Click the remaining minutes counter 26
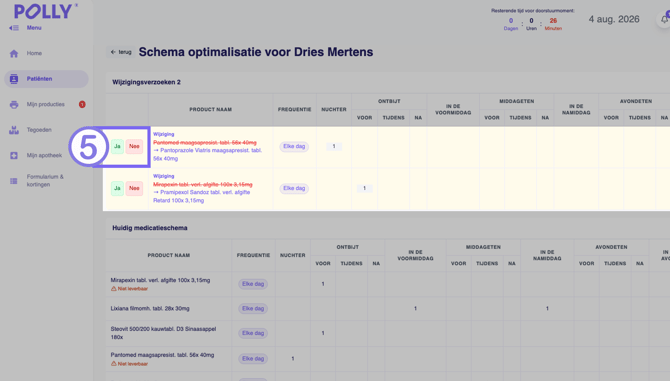Viewport: 670px width, 381px height. pyautogui.click(x=553, y=21)
